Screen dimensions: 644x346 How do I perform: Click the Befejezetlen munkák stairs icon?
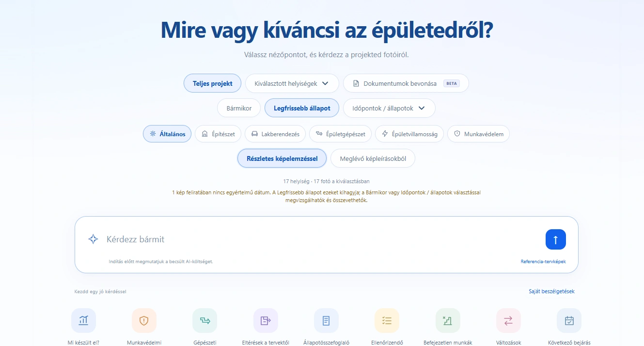click(448, 320)
